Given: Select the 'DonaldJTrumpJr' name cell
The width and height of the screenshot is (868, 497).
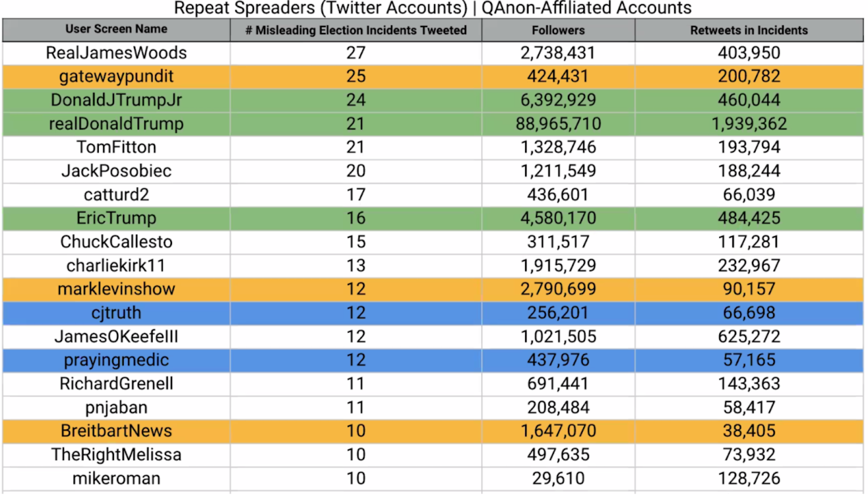Looking at the screenshot, I should [116, 100].
